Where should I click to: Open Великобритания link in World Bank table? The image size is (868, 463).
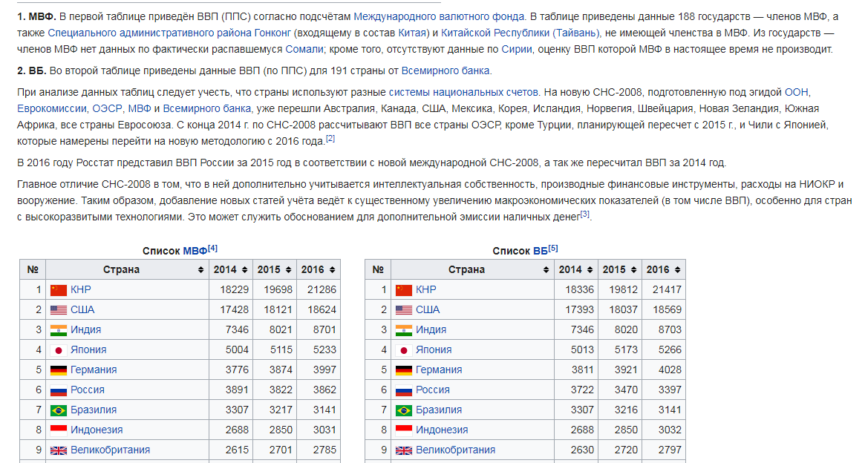(x=456, y=450)
